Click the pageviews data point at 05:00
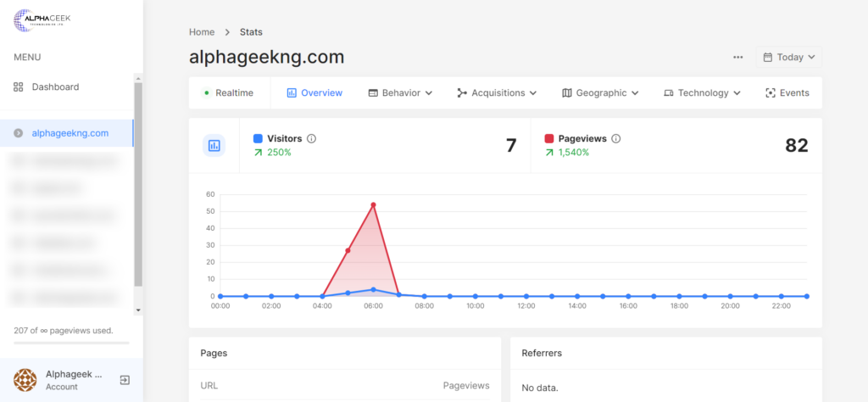The image size is (868, 402). click(348, 251)
